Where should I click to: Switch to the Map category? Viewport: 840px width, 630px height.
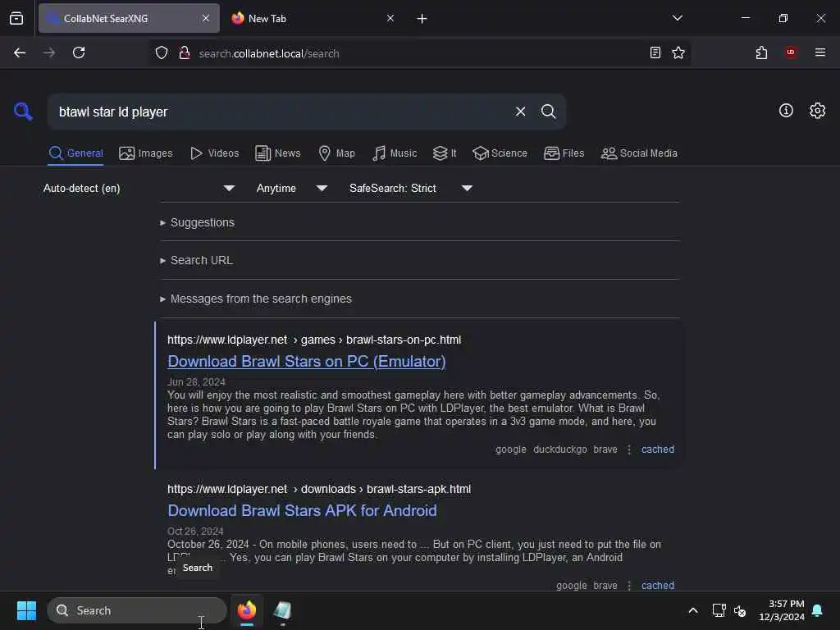coord(336,153)
